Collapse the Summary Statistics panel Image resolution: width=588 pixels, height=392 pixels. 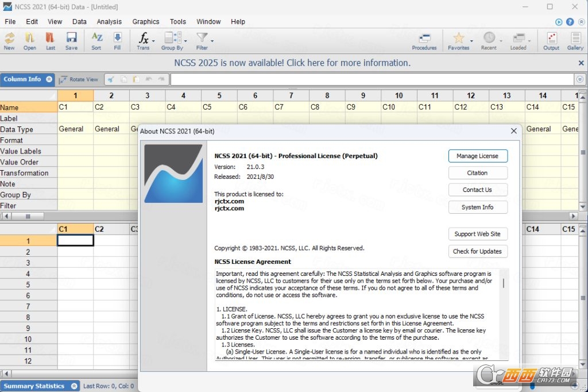pos(74,386)
